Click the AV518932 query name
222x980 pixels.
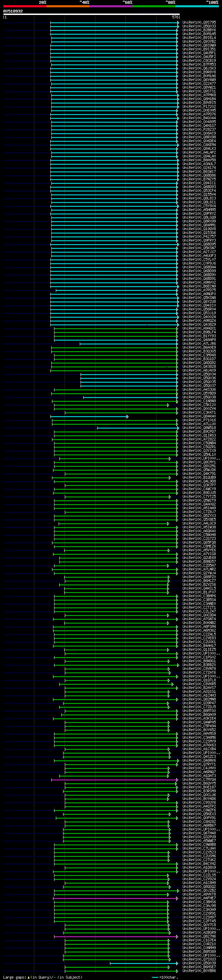point(13,11)
